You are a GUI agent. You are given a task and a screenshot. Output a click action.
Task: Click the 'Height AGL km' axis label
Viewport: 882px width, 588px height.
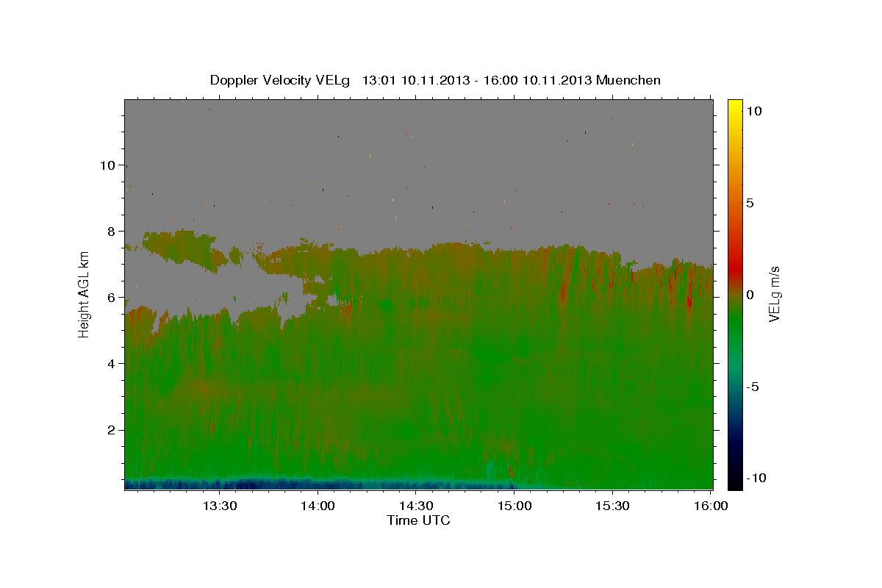tap(85, 294)
